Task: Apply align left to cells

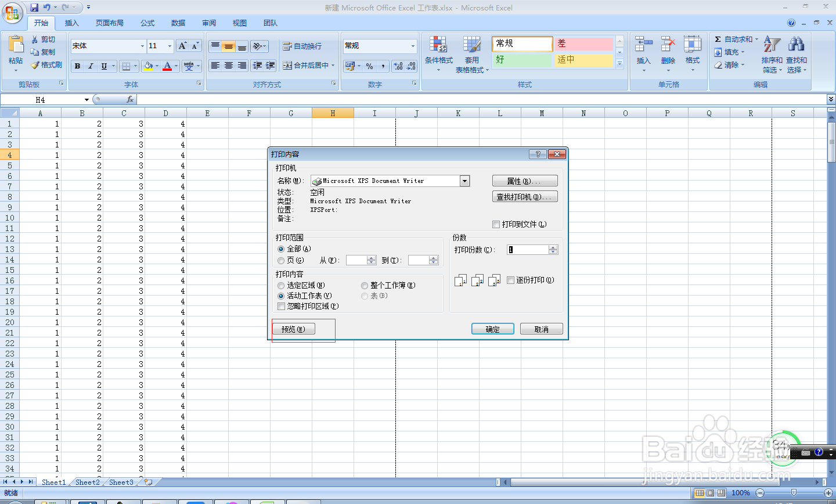Action: pyautogui.click(x=215, y=66)
